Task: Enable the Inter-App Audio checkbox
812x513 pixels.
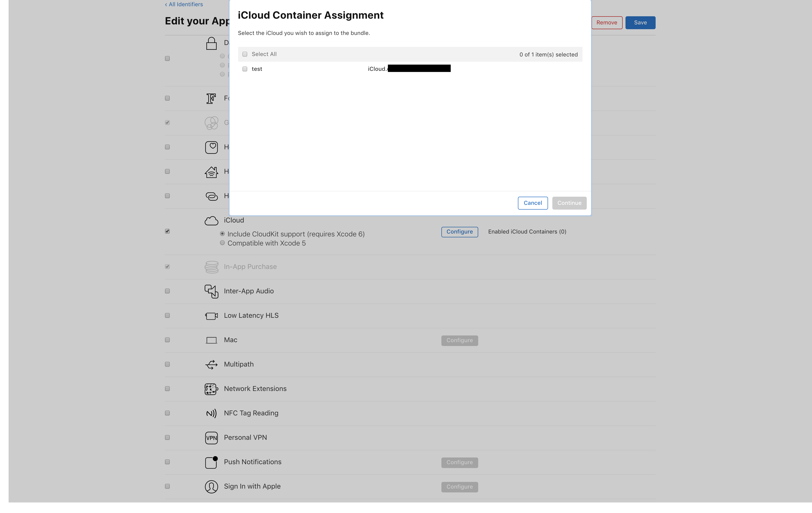Action: click(x=167, y=291)
